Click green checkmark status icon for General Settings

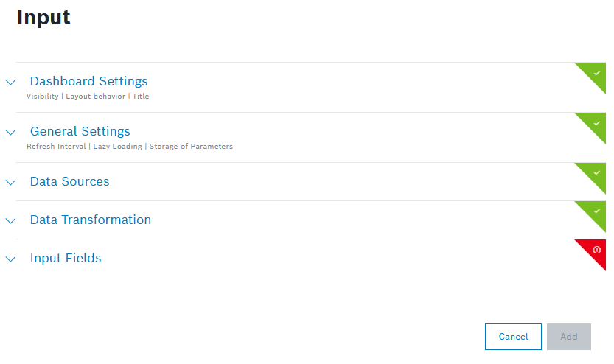coord(596,123)
